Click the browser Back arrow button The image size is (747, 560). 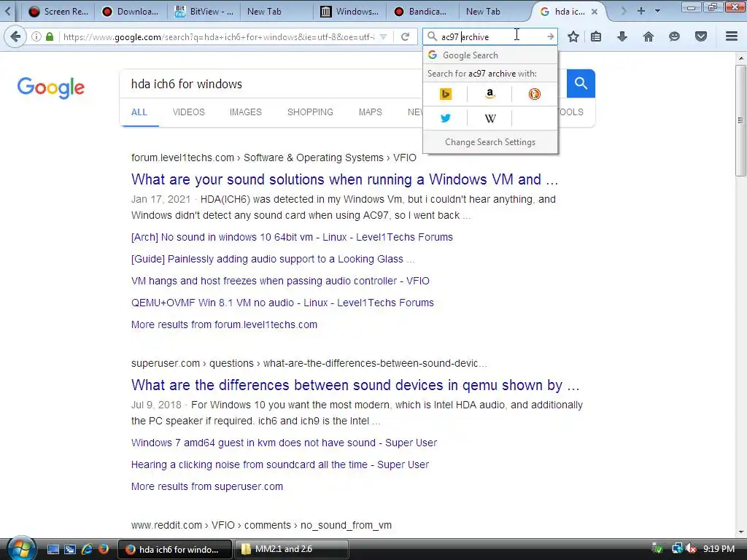click(x=16, y=36)
